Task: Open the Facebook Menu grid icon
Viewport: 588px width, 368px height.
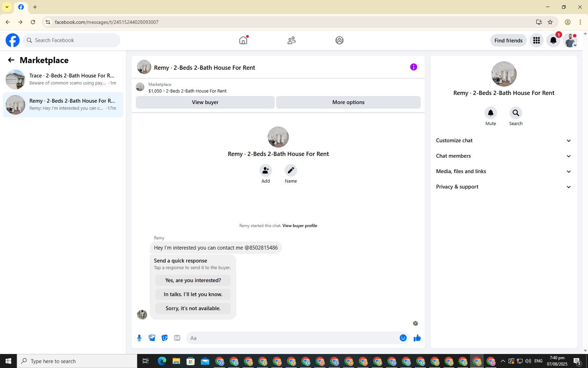Action: pos(537,40)
